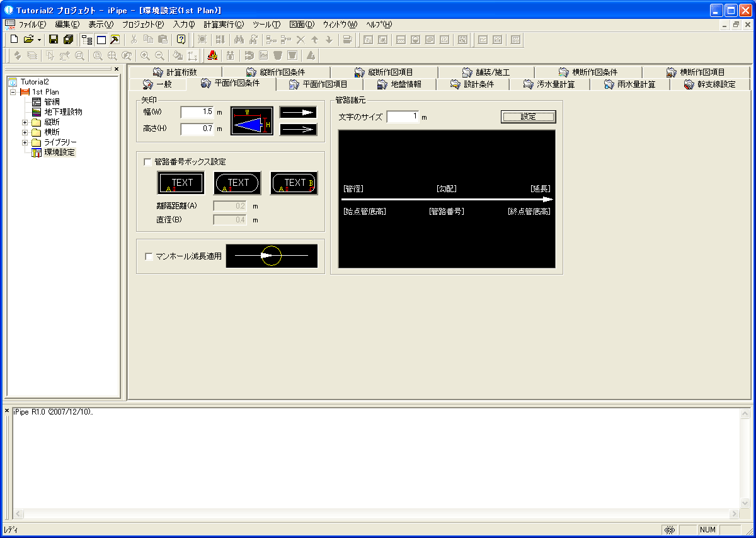Select 地下埋設物 in the project tree
Screen dimensions: 756x538
(63, 112)
